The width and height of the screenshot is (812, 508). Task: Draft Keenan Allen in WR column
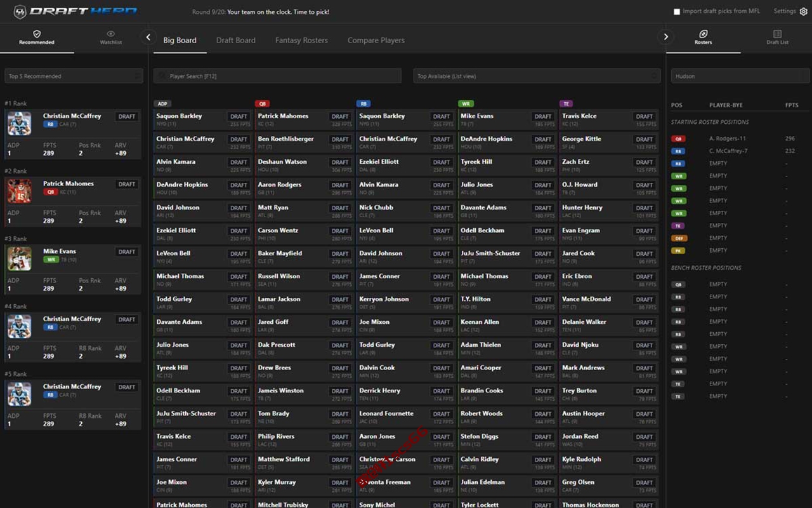point(543,323)
